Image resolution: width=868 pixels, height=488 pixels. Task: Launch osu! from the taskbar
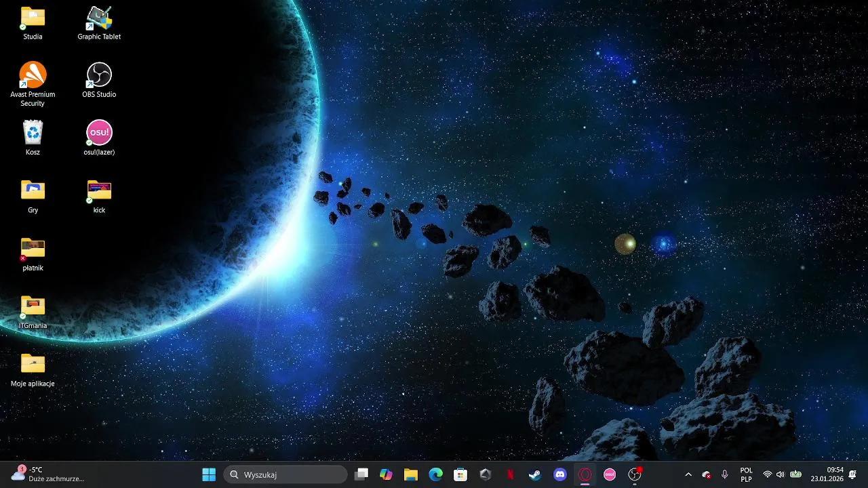tap(610, 474)
